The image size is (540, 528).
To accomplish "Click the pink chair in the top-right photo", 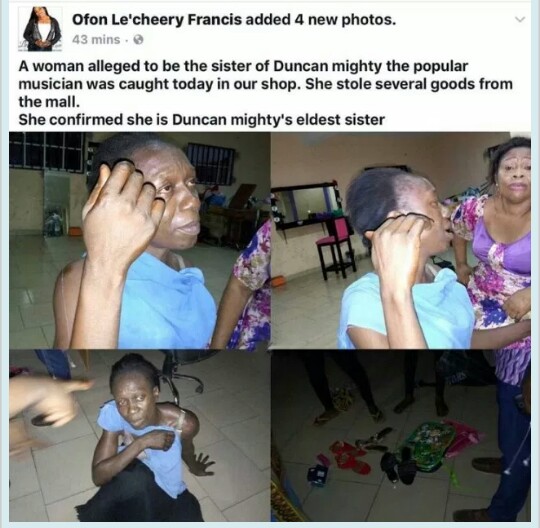I will (336, 247).
